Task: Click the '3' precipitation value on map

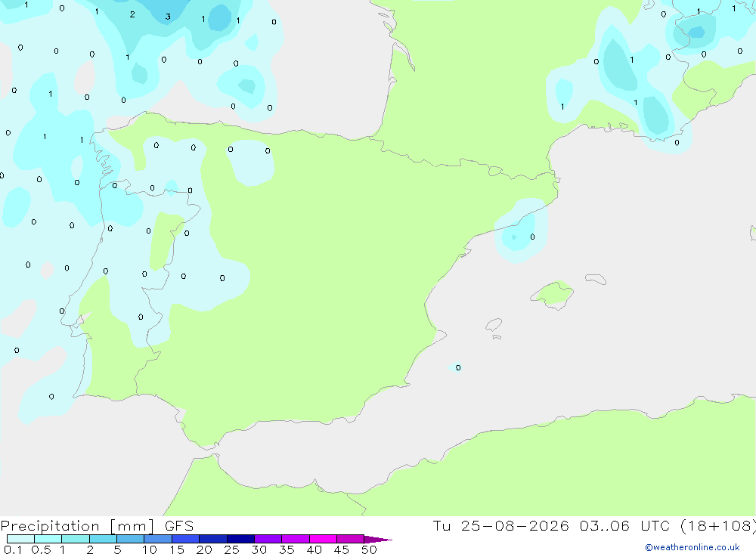Action: pyautogui.click(x=168, y=17)
